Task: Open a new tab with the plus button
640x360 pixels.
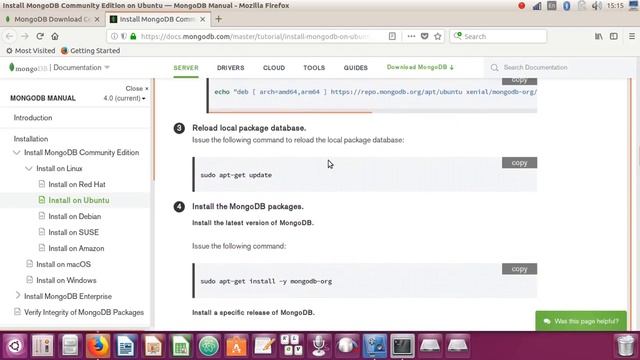Action: point(218,19)
